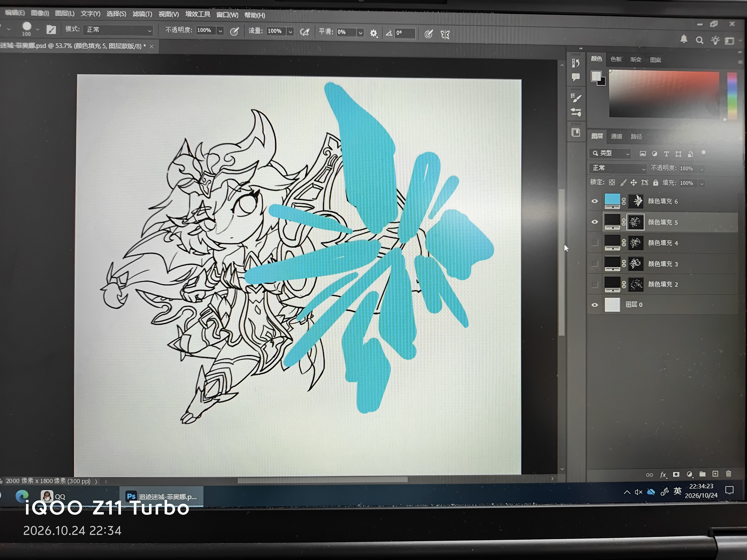Hide 颜色填充 6 layer eye
This screenshot has height=560, width=747.
point(595,201)
